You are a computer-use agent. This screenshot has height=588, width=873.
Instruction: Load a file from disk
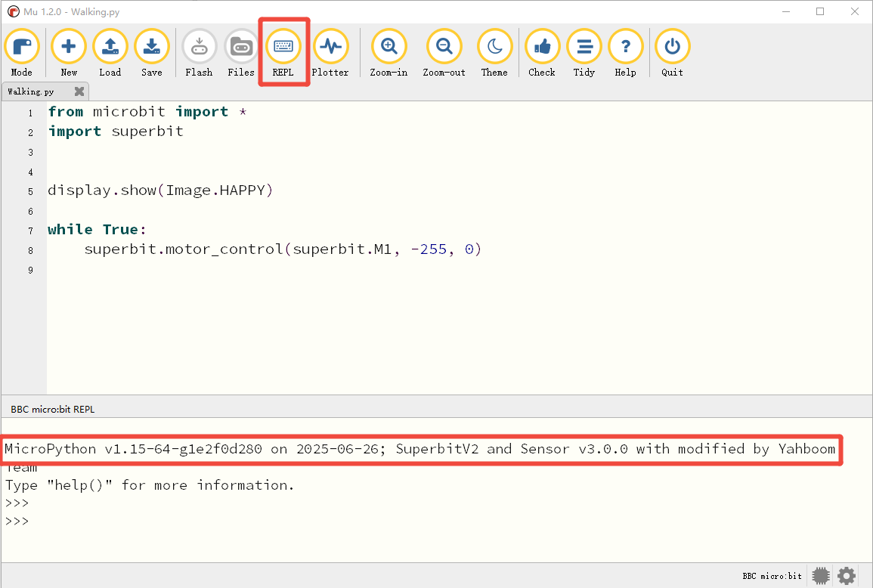(110, 53)
